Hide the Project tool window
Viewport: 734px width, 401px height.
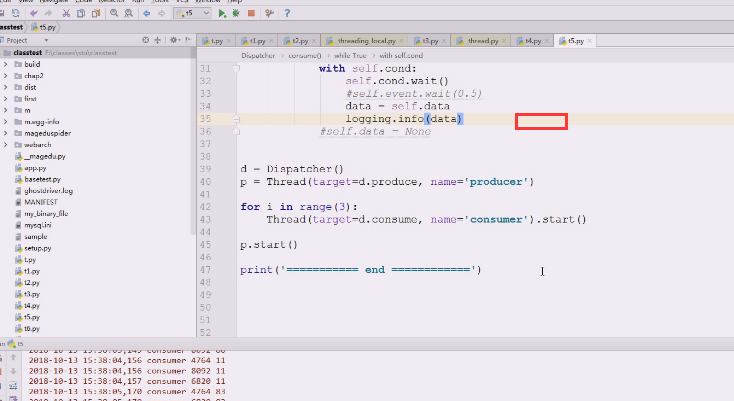(x=188, y=40)
